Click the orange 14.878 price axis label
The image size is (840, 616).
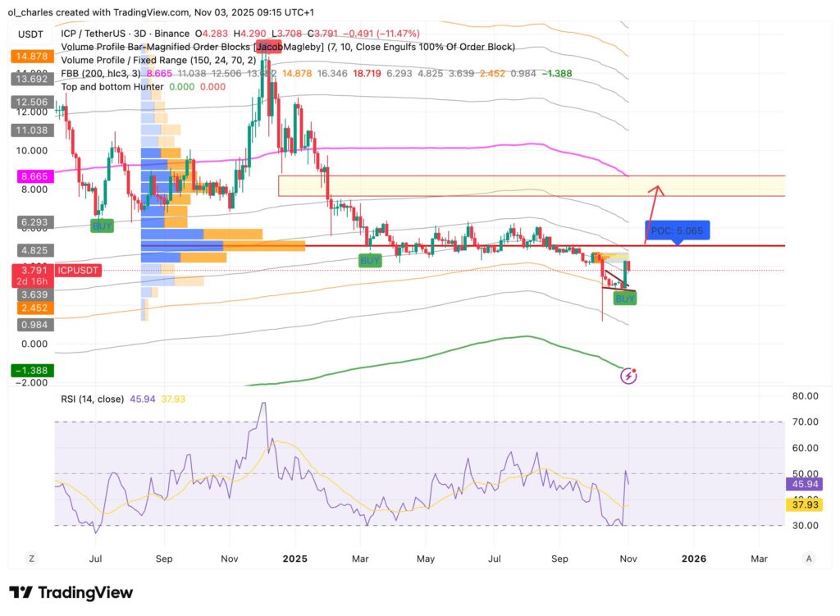32,57
